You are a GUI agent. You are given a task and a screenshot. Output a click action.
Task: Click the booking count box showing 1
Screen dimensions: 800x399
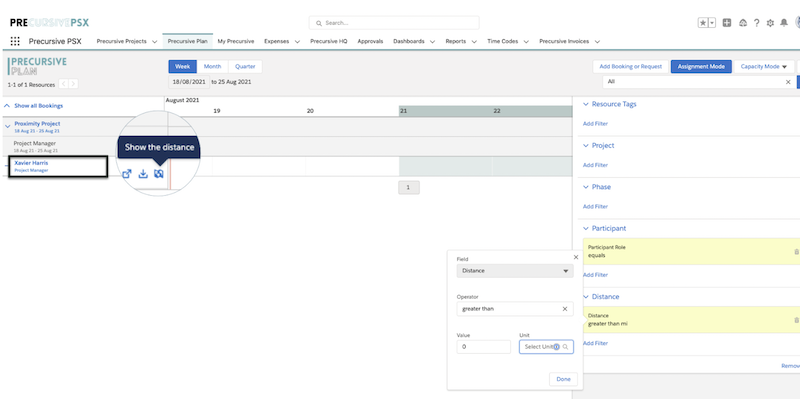409,187
